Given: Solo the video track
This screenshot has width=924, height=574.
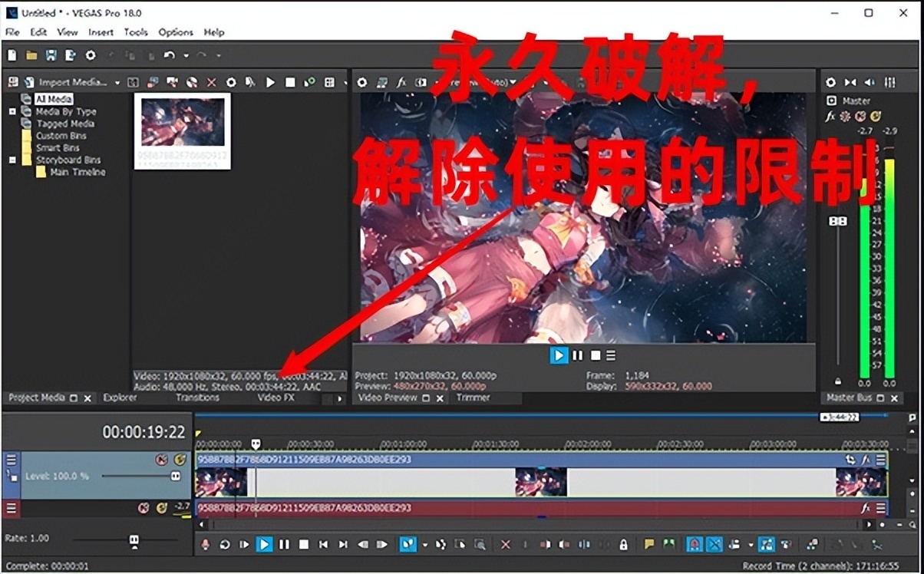Looking at the screenshot, I should click(x=180, y=460).
